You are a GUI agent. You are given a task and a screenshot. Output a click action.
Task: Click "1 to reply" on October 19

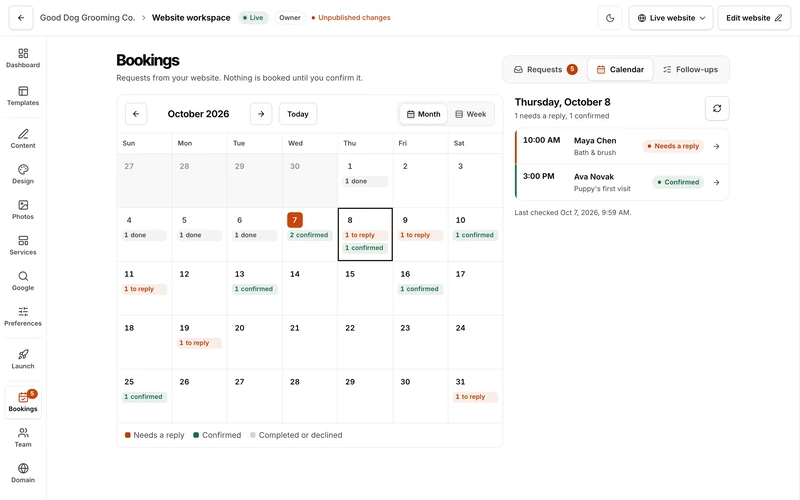[x=199, y=343]
